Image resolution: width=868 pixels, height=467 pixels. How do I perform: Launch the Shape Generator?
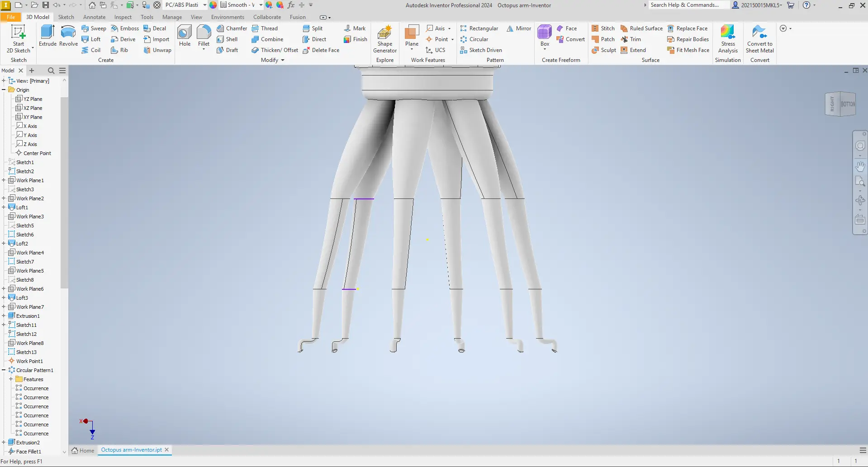pyautogui.click(x=384, y=38)
